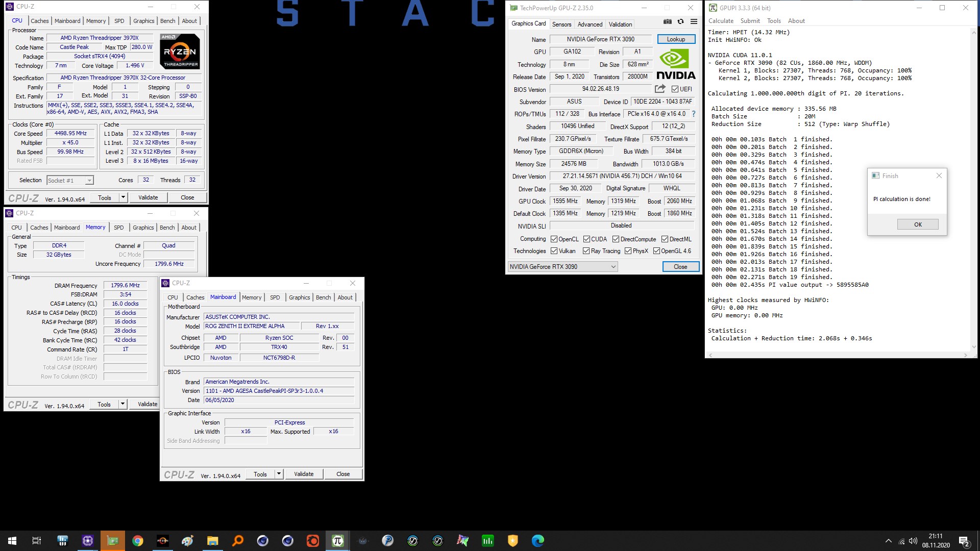Open the Tools dropdown arrow in the Memory window
This screenshot has width=980, height=551.
122,404
